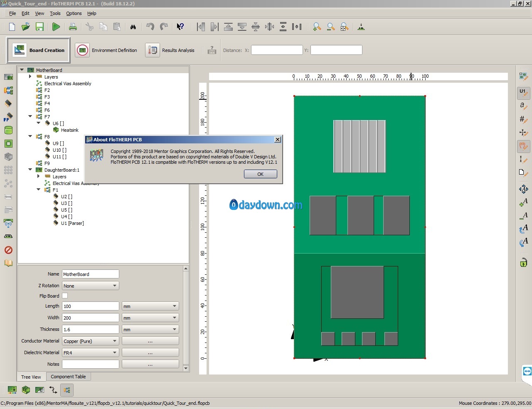Toggle the dimension arrows display option
Image resolution: width=532 pixels, height=409 pixels.
pyautogui.click(x=523, y=133)
